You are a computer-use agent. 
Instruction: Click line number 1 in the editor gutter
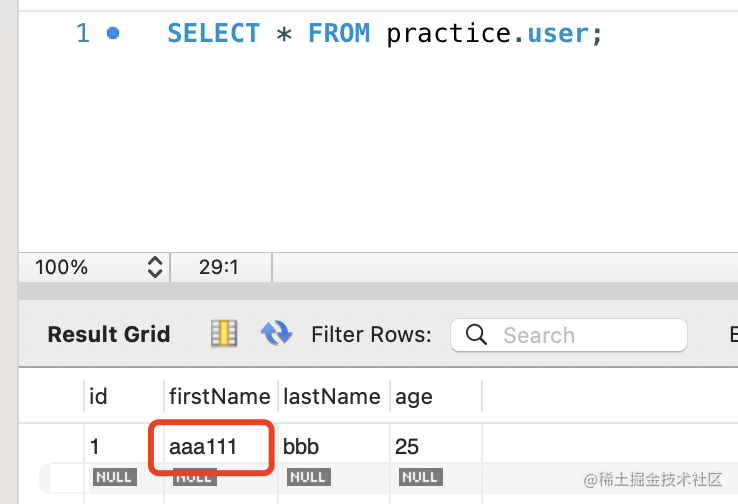point(83,33)
